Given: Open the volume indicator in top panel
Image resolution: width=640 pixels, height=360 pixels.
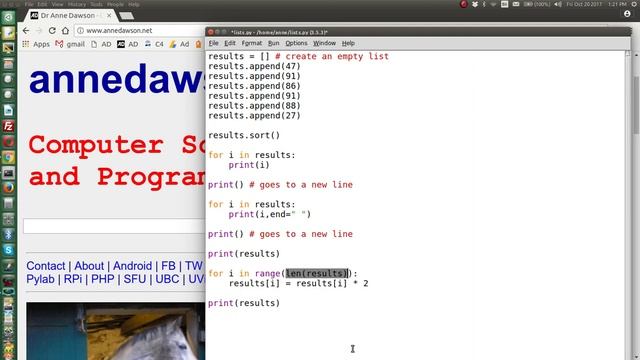Looking at the screenshot, I should (x=558, y=4).
